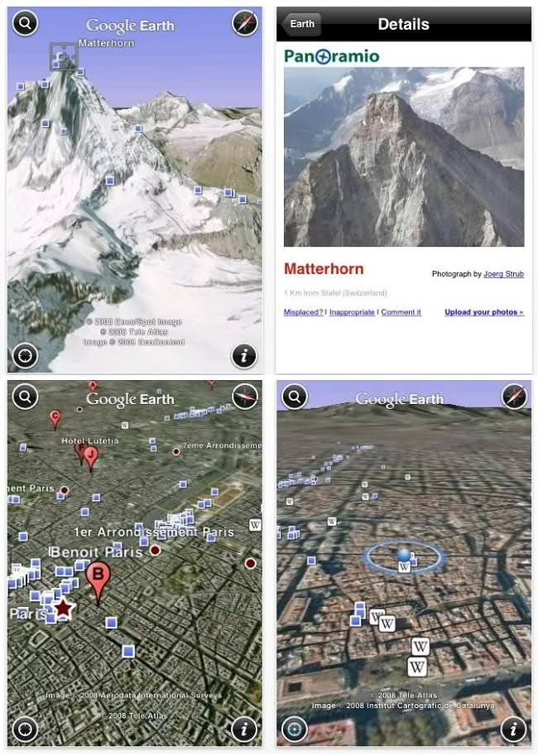Open the Joerg Strub photographer link
Viewport: 538px width, 756px height.
(x=503, y=274)
